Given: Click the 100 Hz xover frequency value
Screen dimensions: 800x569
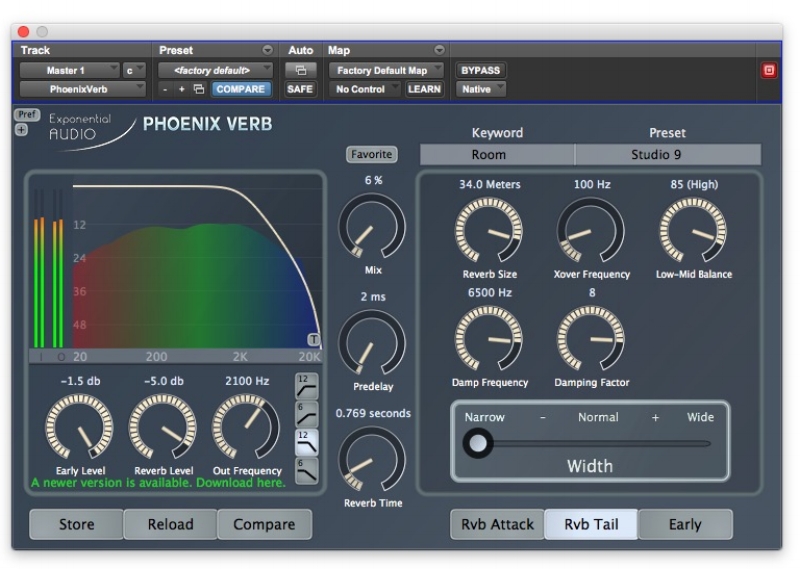Looking at the screenshot, I should [x=592, y=185].
